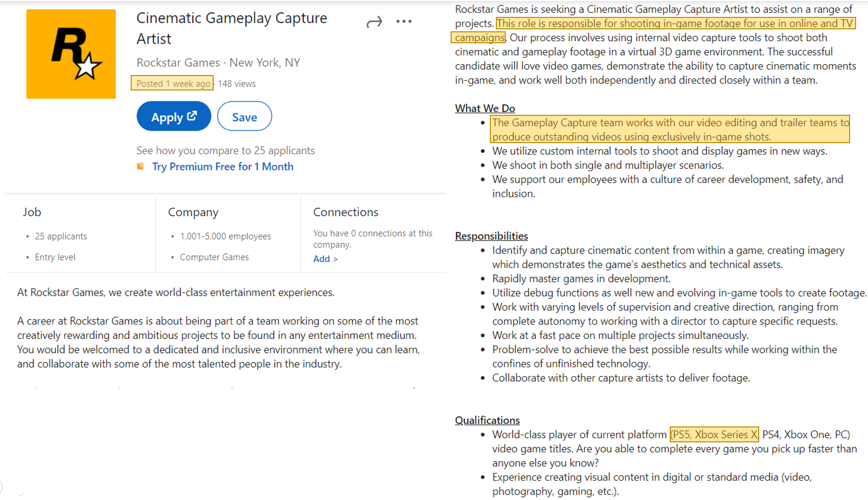This screenshot has width=868, height=500.
Task: Click the share arrow icon
Action: (x=374, y=22)
